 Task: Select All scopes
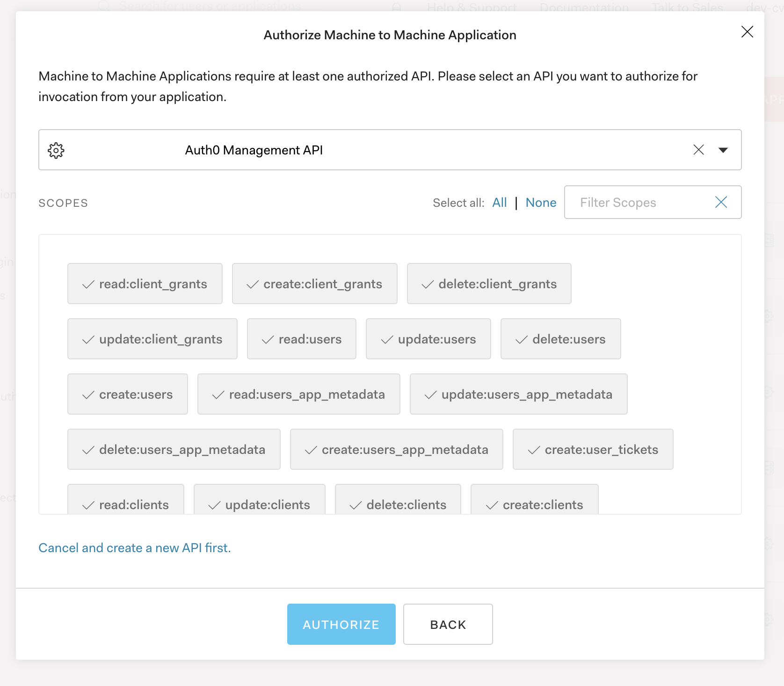point(499,202)
